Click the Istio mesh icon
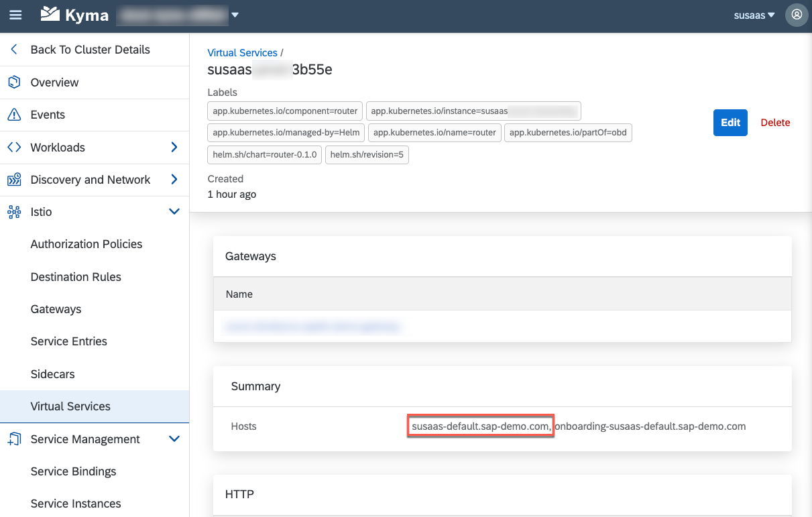This screenshot has width=812, height=517. pyautogui.click(x=14, y=212)
